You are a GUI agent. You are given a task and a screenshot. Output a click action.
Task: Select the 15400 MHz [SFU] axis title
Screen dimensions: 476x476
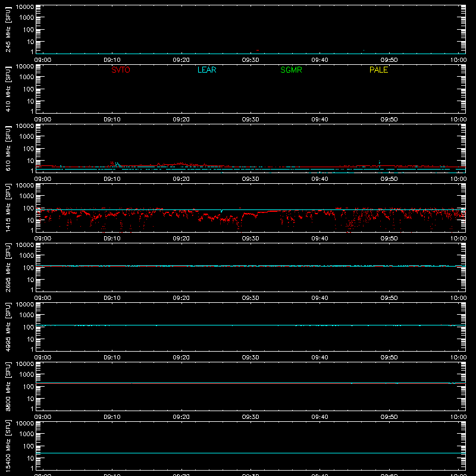coord(8,446)
